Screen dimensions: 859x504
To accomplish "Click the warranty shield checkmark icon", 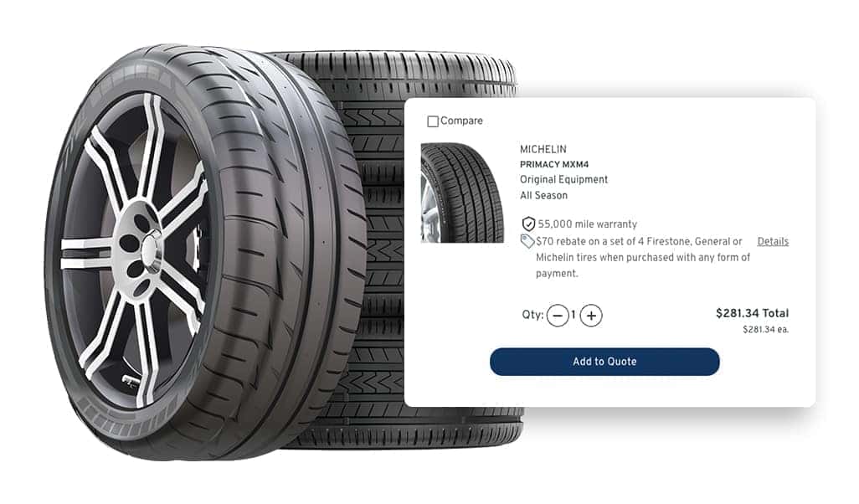I will [x=528, y=224].
